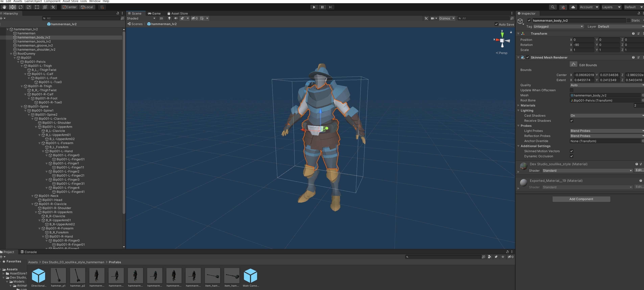Switch to the Game tab
The image size is (644, 290).
point(154,13)
